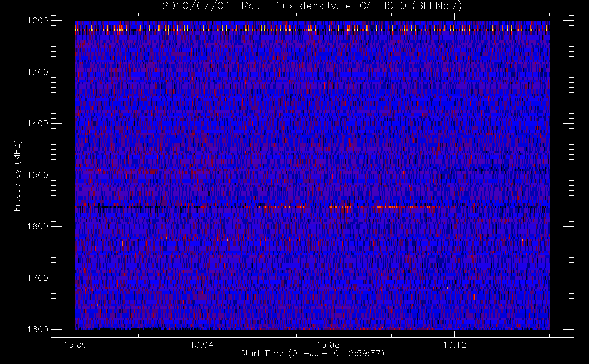Click the 1600 frequency tick label

(x=38, y=226)
